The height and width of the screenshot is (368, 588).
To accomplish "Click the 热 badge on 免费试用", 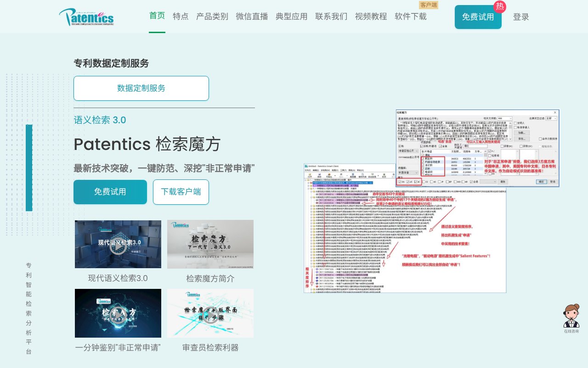I will [500, 7].
